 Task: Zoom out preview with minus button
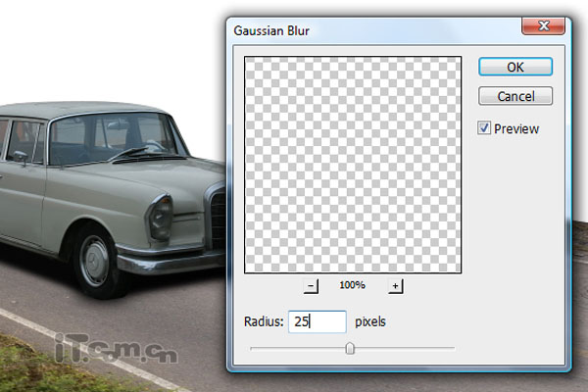click(311, 285)
